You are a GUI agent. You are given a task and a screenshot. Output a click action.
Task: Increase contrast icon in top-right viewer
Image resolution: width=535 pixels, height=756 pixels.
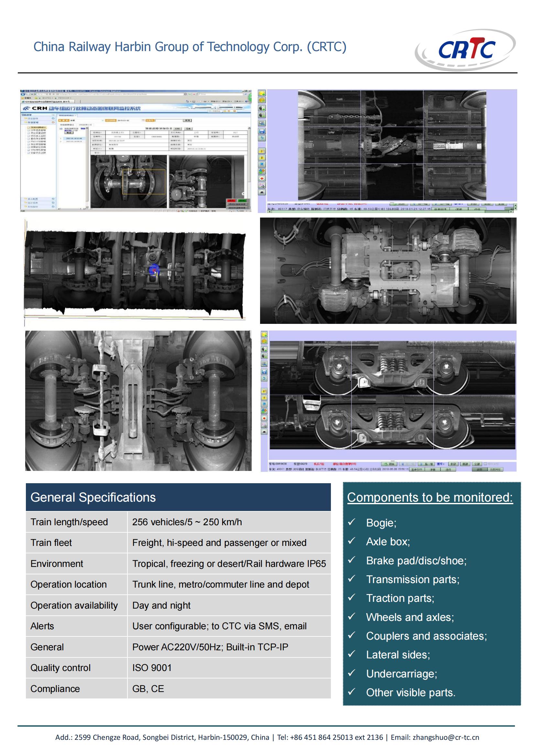pyautogui.click(x=262, y=108)
